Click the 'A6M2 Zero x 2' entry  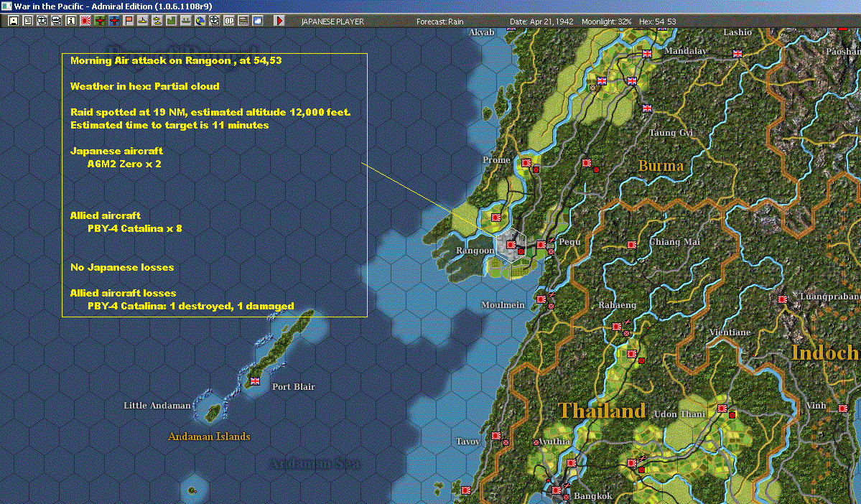124,164
